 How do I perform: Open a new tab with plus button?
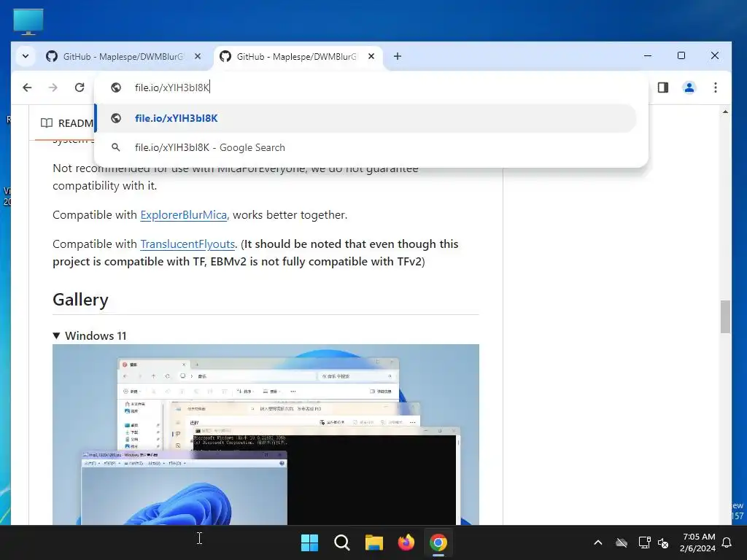398,56
